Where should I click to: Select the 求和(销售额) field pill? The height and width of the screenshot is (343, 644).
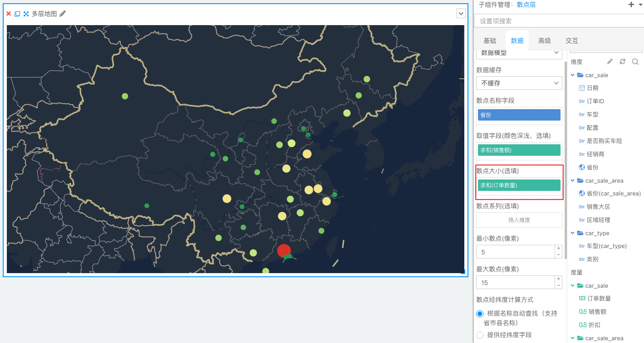(519, 150)
